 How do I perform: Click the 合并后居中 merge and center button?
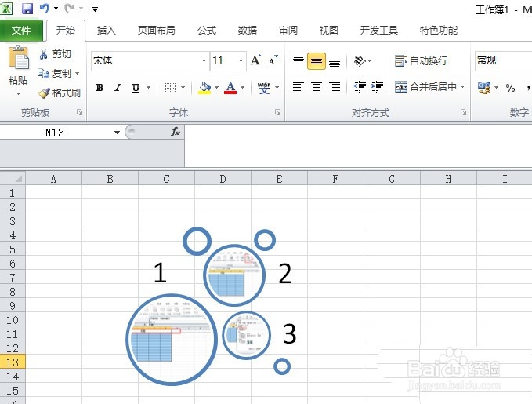[x=425, y=87]
